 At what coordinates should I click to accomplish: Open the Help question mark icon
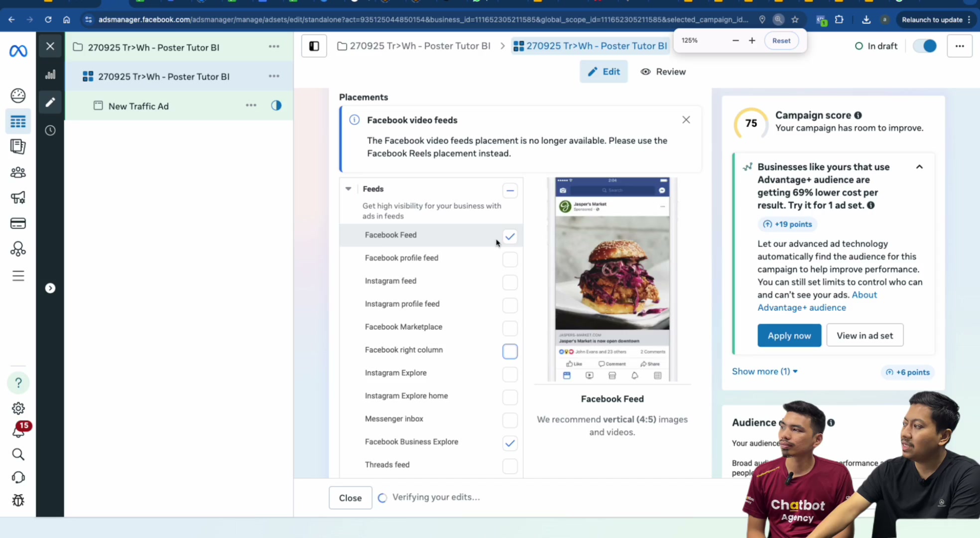pyautogui.click(x=18, y=383)
